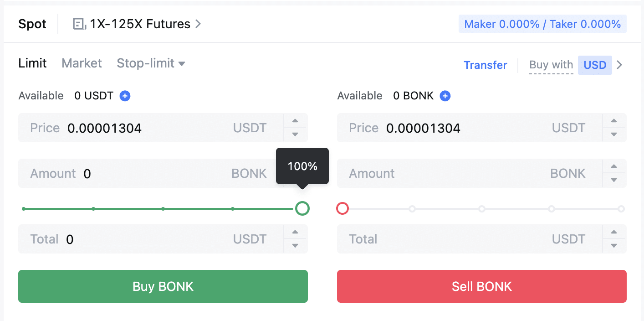Open 1X-125X Futures arrow link
This screenshot has height=321, width=644.
coord(198,24)
